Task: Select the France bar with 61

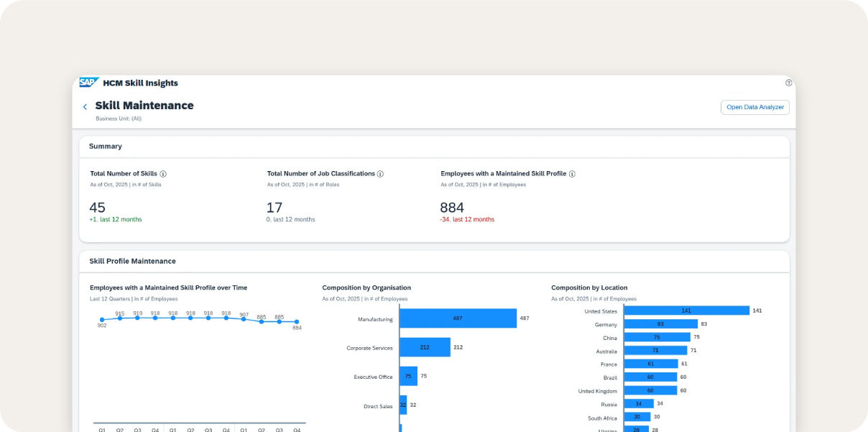Action: coord(651,364)
